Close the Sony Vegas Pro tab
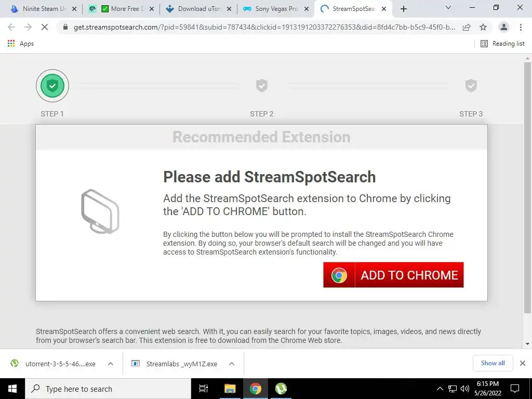The image size is (532, 399). [x=307, y=9]
